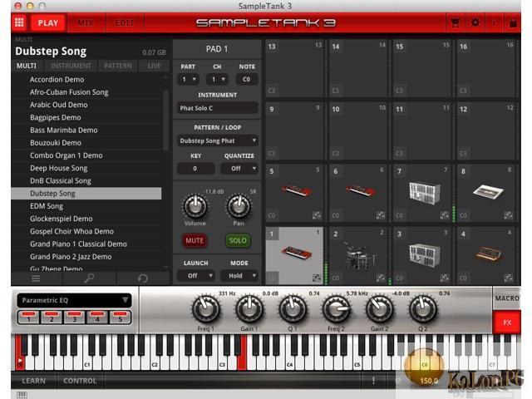Click pattern icon on pad 2
The height and width of the screenshot is (399, 532).
click(381, 278)
